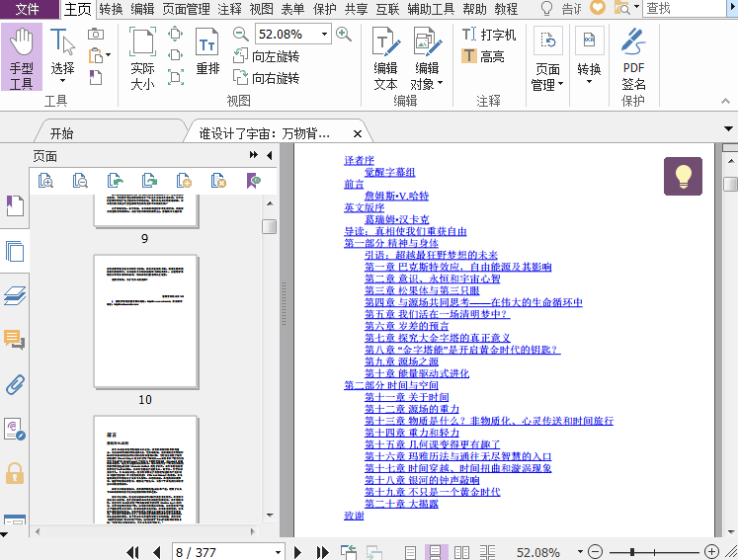Click the snapshot camera icon
Viewport: 738px width, 560px height.
coord(96,34)
